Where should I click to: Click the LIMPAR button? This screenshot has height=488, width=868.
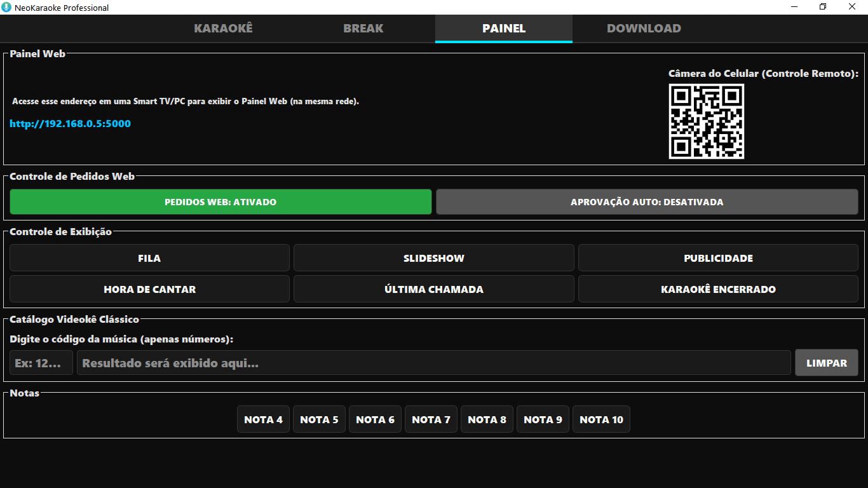(x=827, y=362)
